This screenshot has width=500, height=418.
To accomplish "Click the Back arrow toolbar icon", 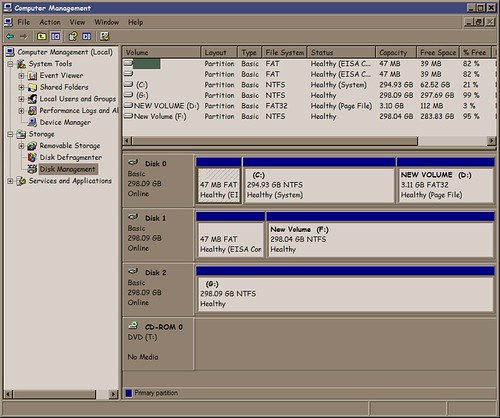I will point(10,36).
